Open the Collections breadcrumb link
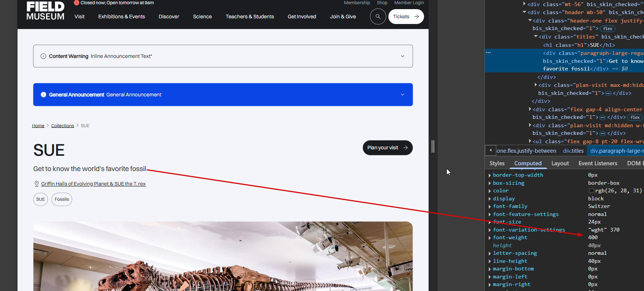The image size is (644, 291). coord(63,126)
